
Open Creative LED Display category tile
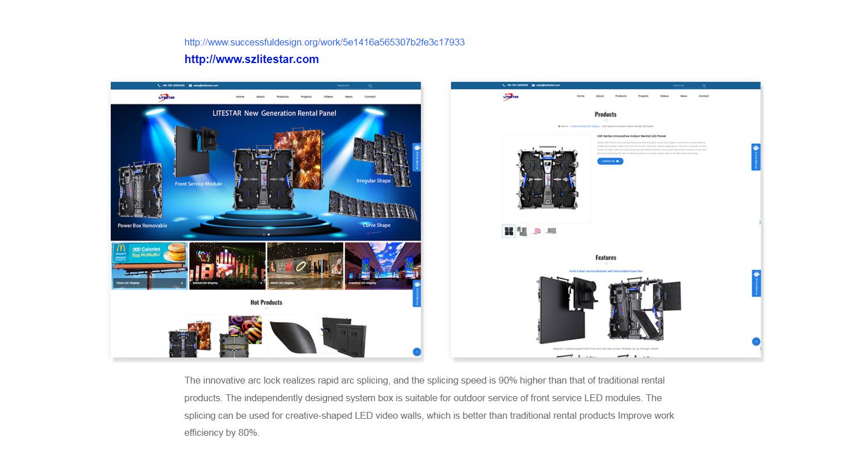(x=383, y=266)
